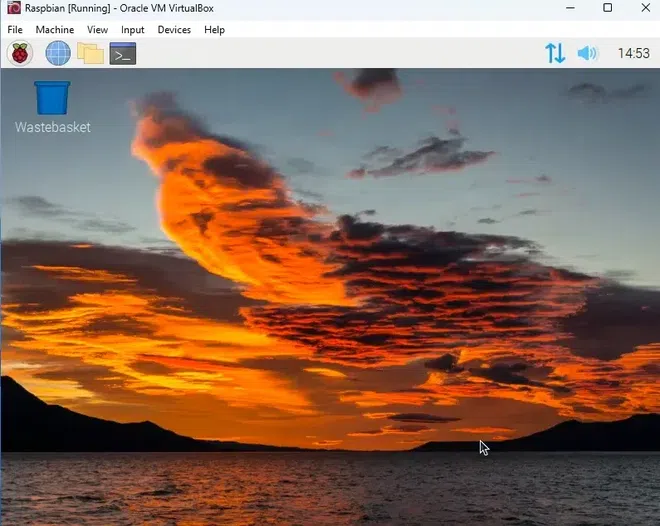Screen dimensions: 660x526
Task: Open the File menu
Action: tap(15, 30)
